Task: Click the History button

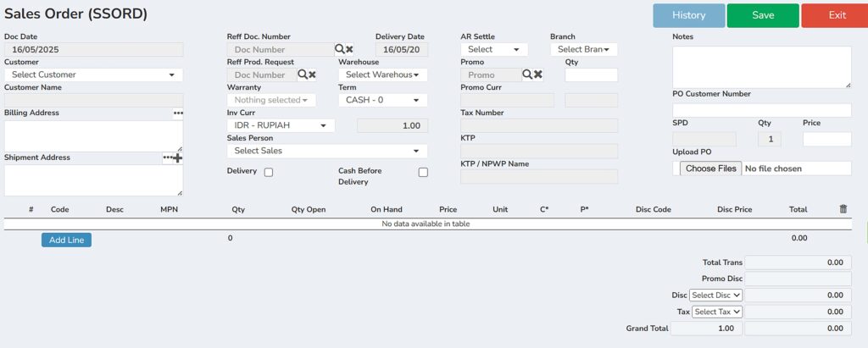Action: click(688, 15)
